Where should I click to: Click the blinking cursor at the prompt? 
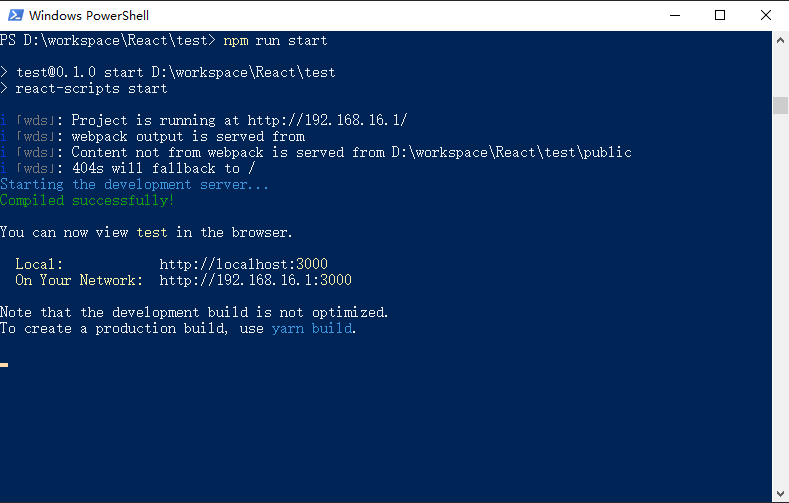4,365
